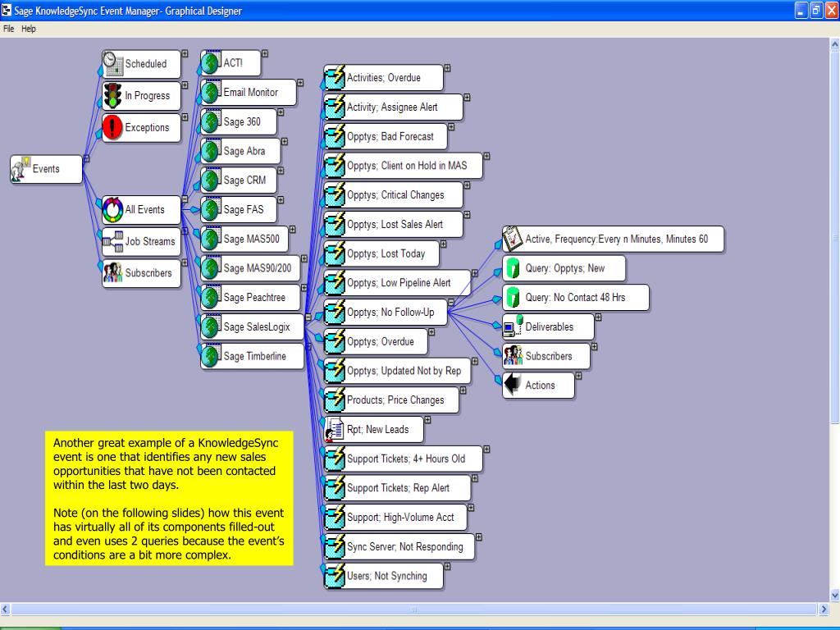Expand the Exceptions node

(185, 117)
